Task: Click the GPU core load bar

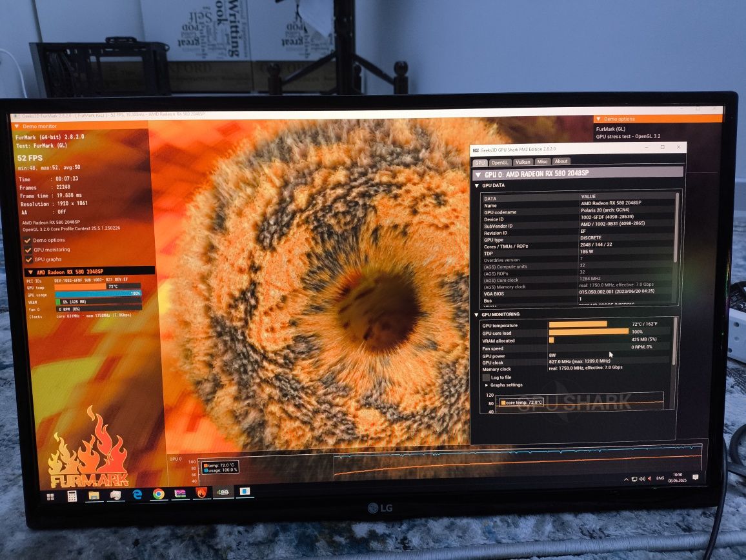Action: [589, 331]
